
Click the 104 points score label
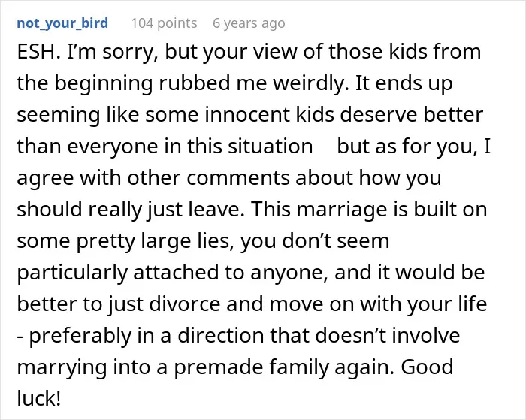[x=164, y=23]
